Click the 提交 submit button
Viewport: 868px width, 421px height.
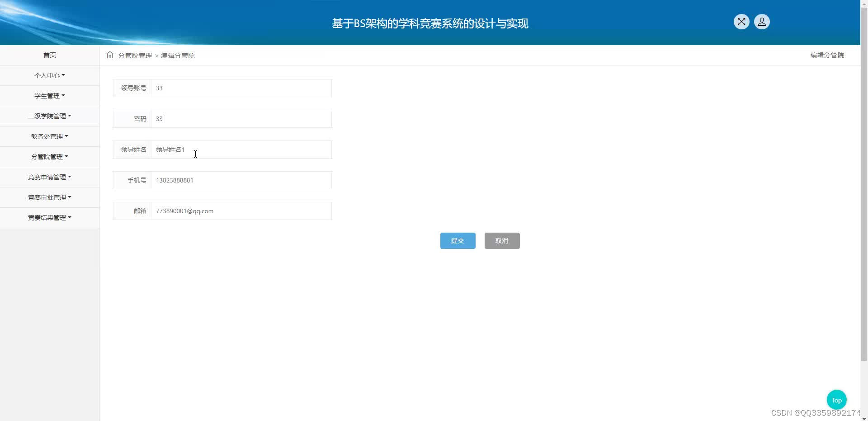tap(458, 241)
